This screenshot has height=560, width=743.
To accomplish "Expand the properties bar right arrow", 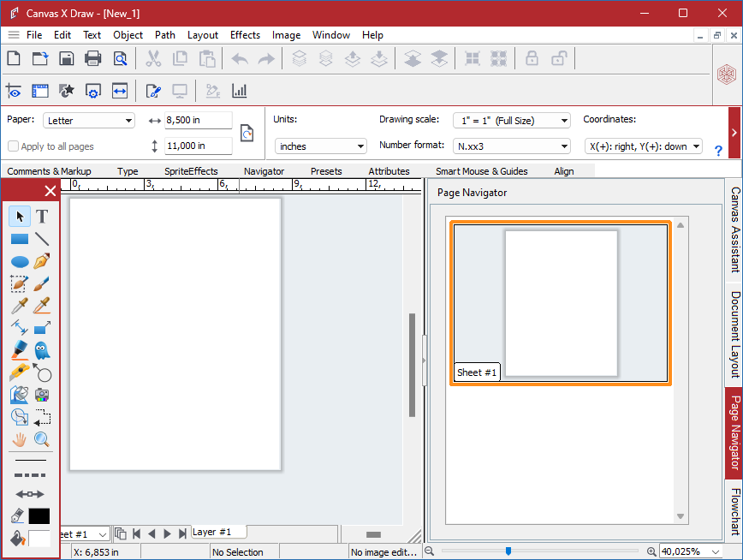I will (734, 133).
